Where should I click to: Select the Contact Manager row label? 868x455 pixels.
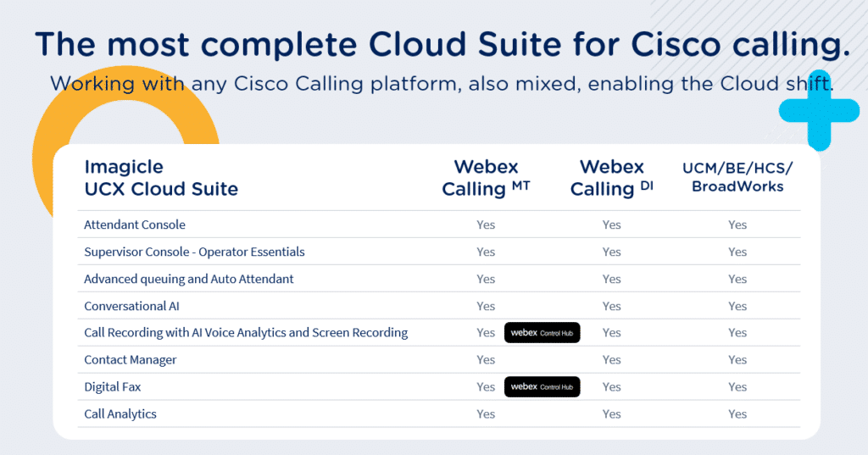coord(131,360)
